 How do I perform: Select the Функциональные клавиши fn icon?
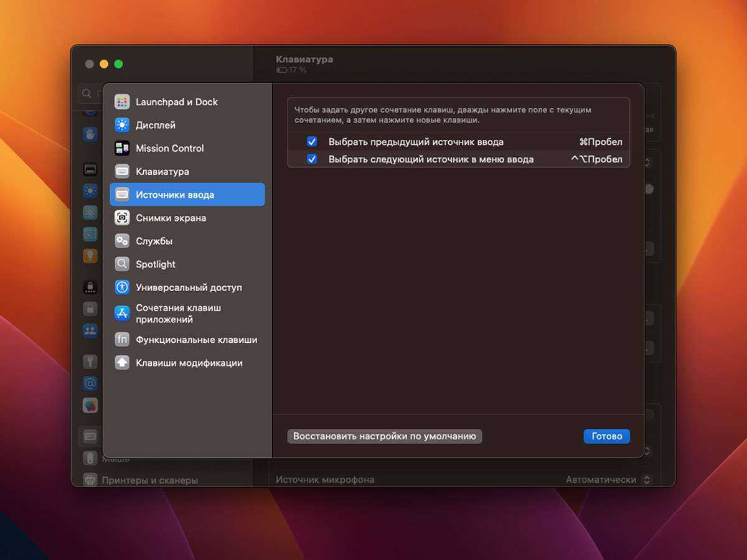[x=122, y=340]
